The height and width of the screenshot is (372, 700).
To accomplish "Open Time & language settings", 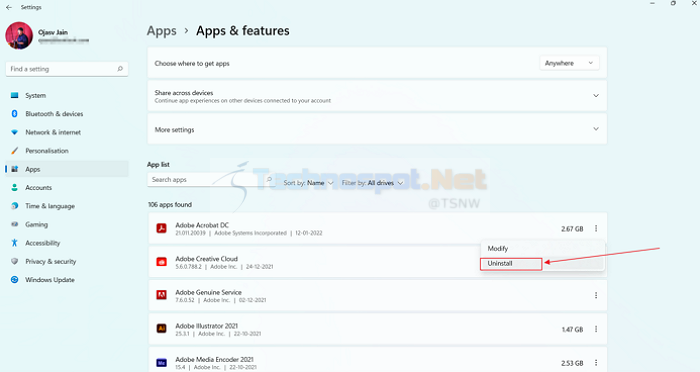I will pyautogui.click(x=67, y=206).
